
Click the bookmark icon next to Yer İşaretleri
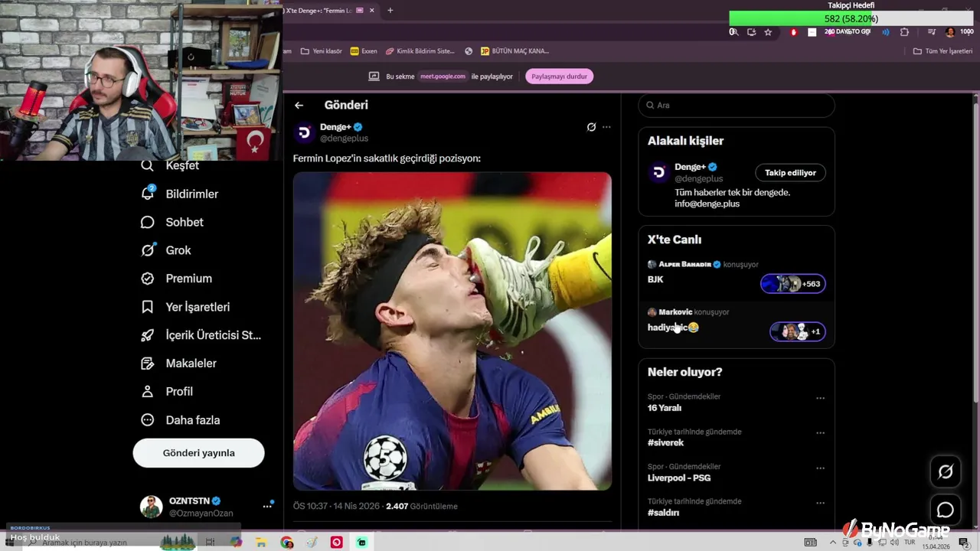tap(148, 307)
